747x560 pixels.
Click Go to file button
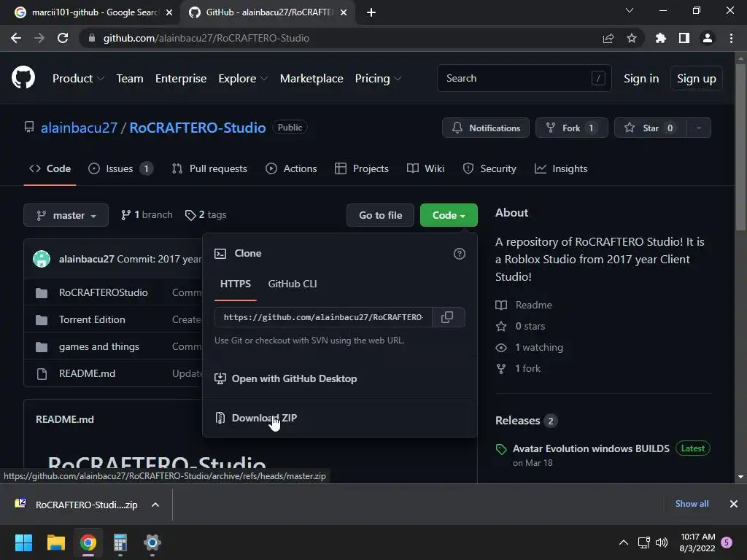point(380,215)
